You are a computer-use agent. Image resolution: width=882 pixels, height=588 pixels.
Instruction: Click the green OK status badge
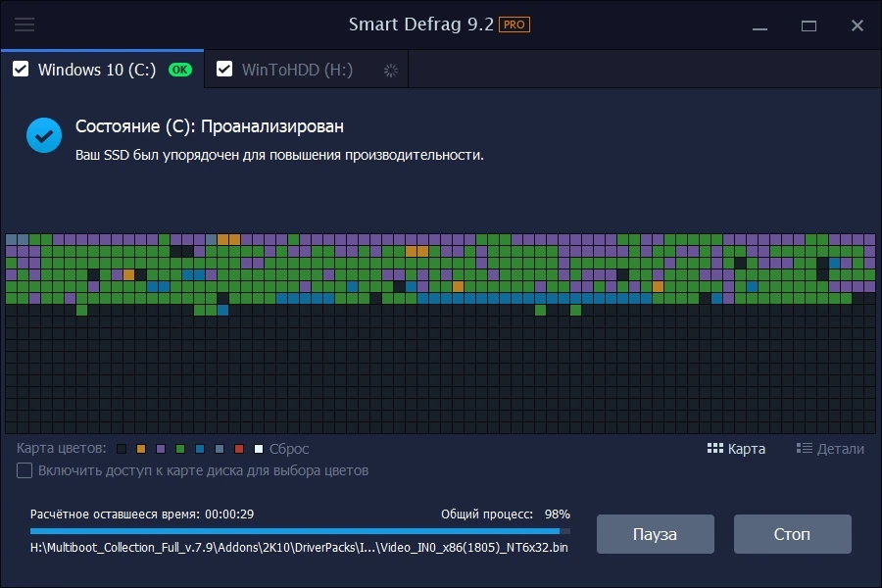click(180, 70)
